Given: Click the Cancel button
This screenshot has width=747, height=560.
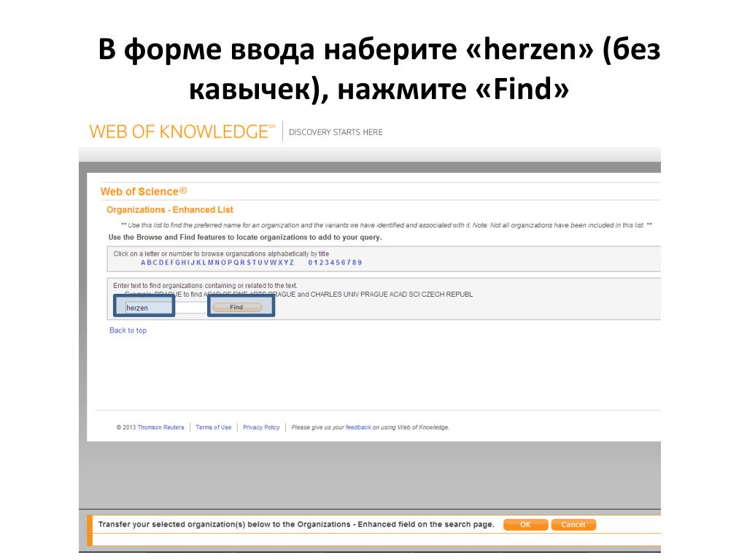Looking at the screenshot, I should pos(573,525).
